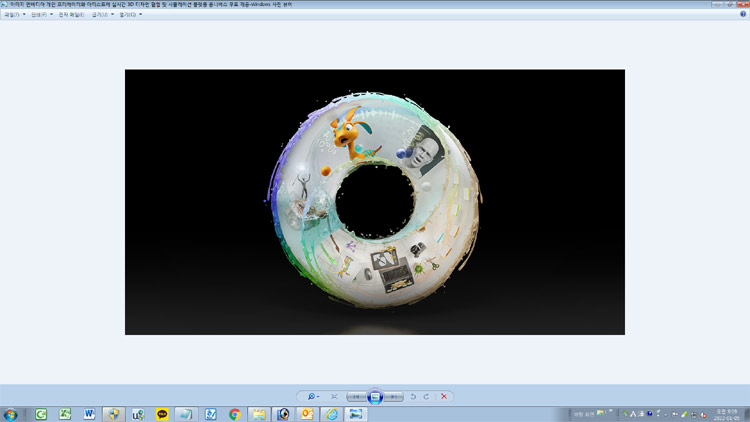This screenshot has height=422, width=750.
Task: Start the slide show with center button
Action: 375,397
